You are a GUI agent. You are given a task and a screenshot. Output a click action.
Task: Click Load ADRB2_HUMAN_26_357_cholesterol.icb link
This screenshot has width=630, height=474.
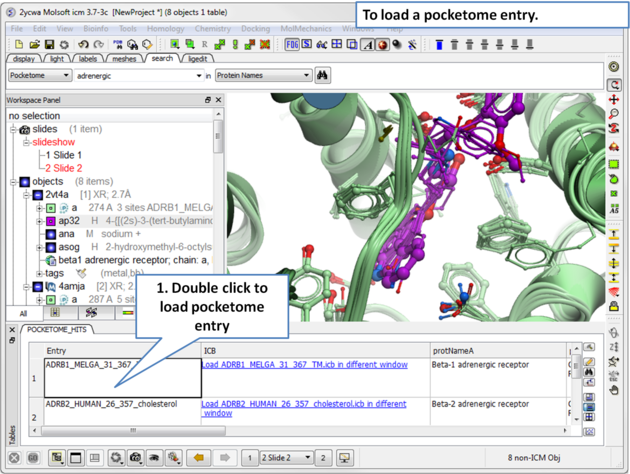pos(304,404)
